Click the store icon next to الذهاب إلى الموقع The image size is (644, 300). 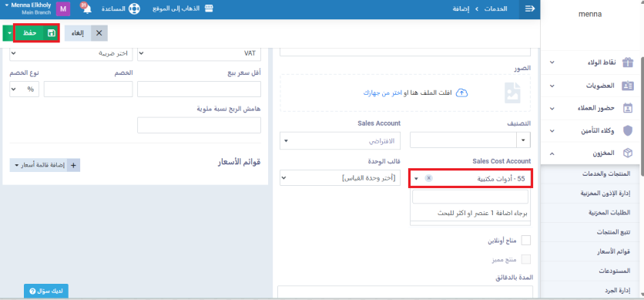[209, 8]
